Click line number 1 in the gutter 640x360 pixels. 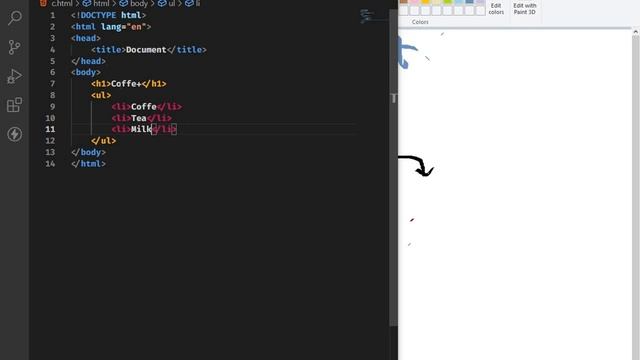[x=52, y=16]
